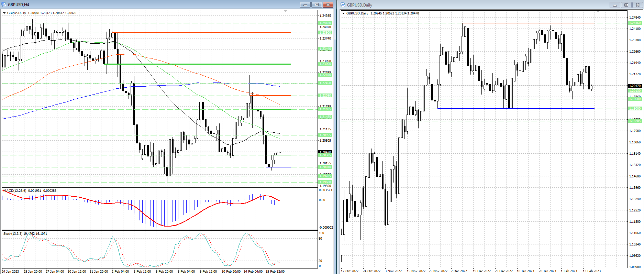Click the 1.20130 price label in Daily chart

pyautogui.click(x=635, y=91)
